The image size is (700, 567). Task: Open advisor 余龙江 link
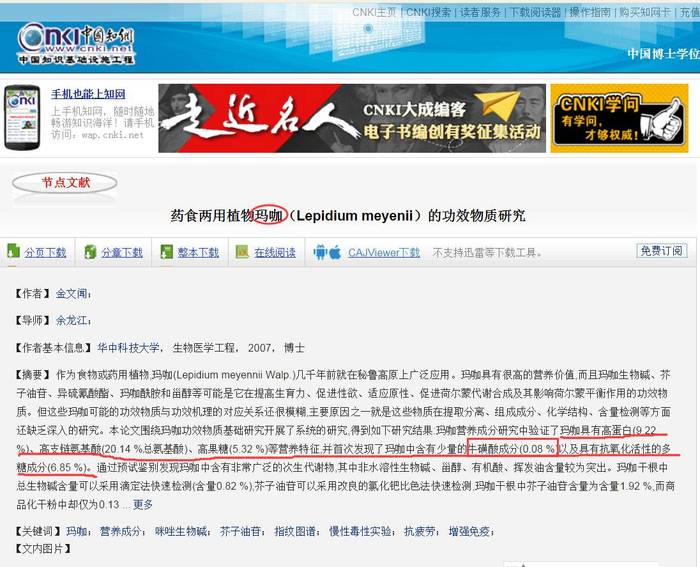point(71,321)
